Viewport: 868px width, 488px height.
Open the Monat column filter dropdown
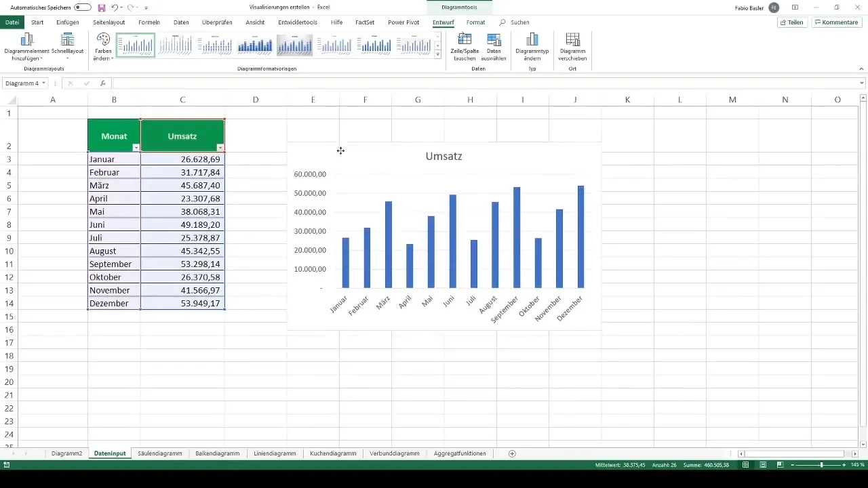tap(136, 148)
